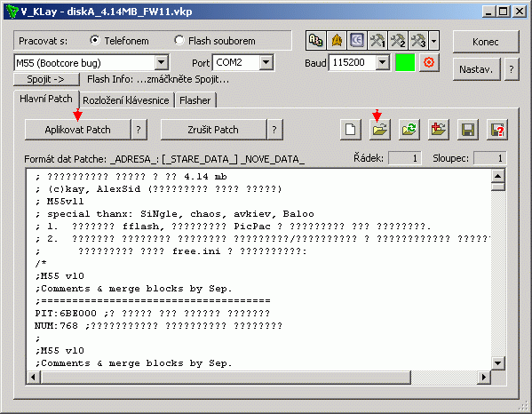Switch to Rozložení klávesnice tab
The height and width of the screenshot is (414, 532).
pyautogui.click(x=126, y=100)
